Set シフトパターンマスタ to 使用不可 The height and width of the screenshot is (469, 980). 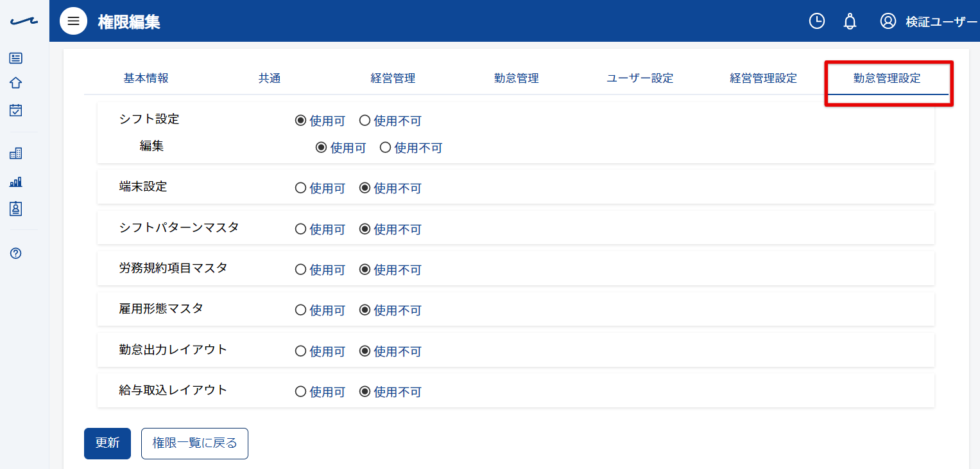365,229
